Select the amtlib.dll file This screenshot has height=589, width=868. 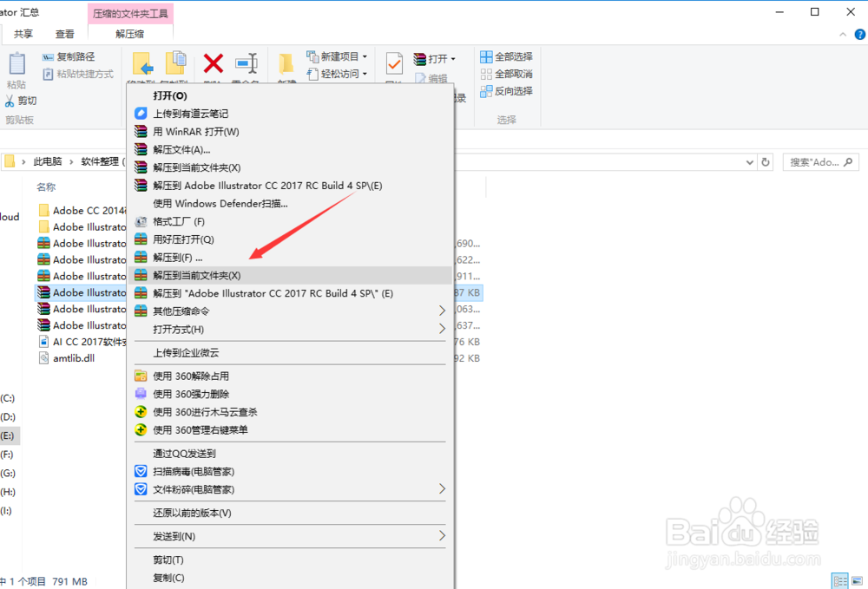pos(67,358)
